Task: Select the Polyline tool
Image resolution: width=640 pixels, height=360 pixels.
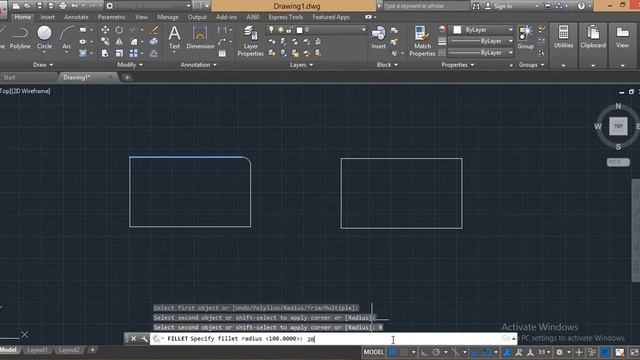Action: point(20,38)
